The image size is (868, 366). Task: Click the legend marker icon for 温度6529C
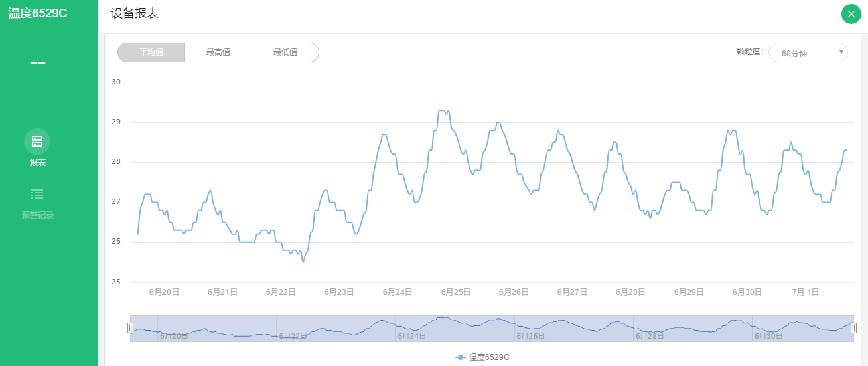click(460, 357)
